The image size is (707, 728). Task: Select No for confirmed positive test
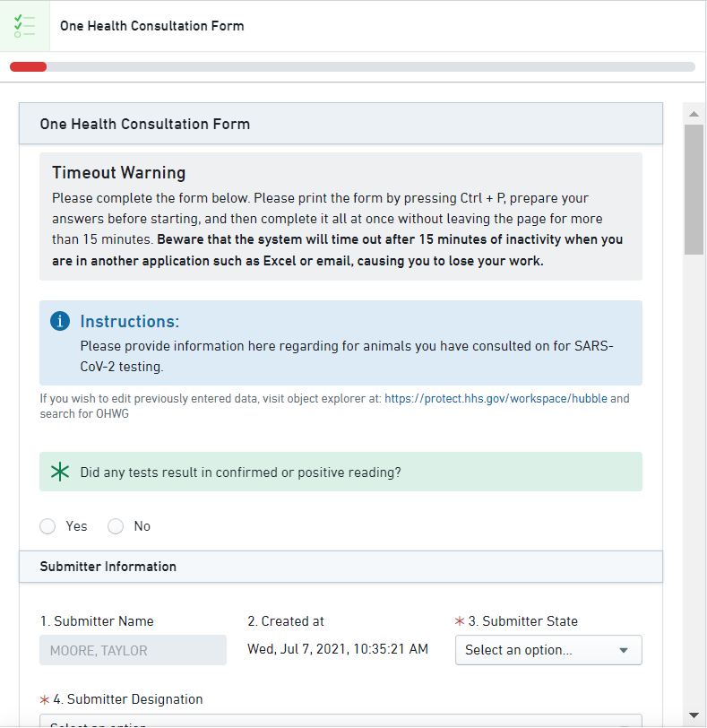(x=116, y=526)
